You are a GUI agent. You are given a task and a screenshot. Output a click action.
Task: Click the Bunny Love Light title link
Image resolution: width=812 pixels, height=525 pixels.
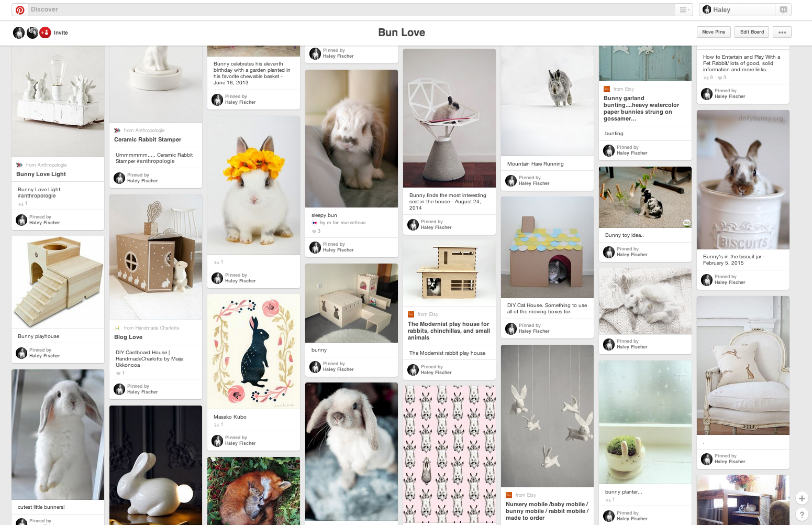[x=41, y=174]
